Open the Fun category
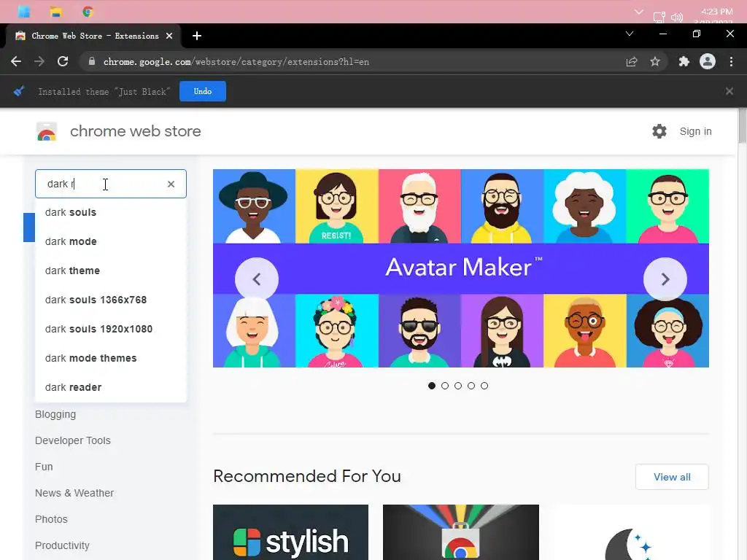 44,467
